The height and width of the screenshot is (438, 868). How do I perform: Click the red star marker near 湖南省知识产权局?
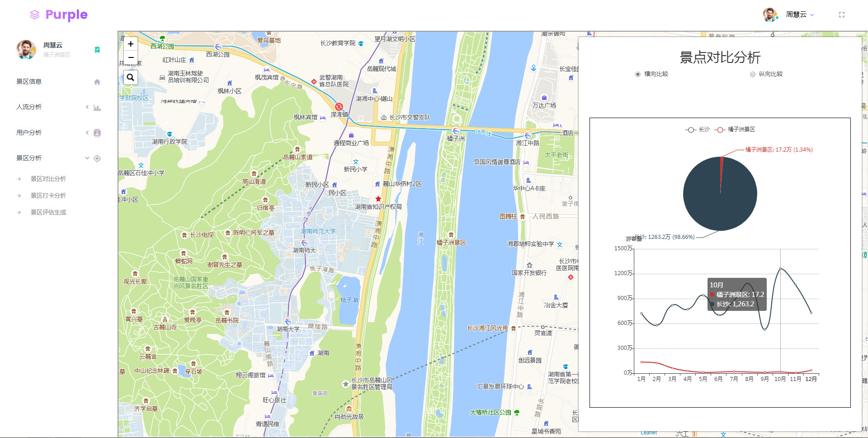click(378, 199)
